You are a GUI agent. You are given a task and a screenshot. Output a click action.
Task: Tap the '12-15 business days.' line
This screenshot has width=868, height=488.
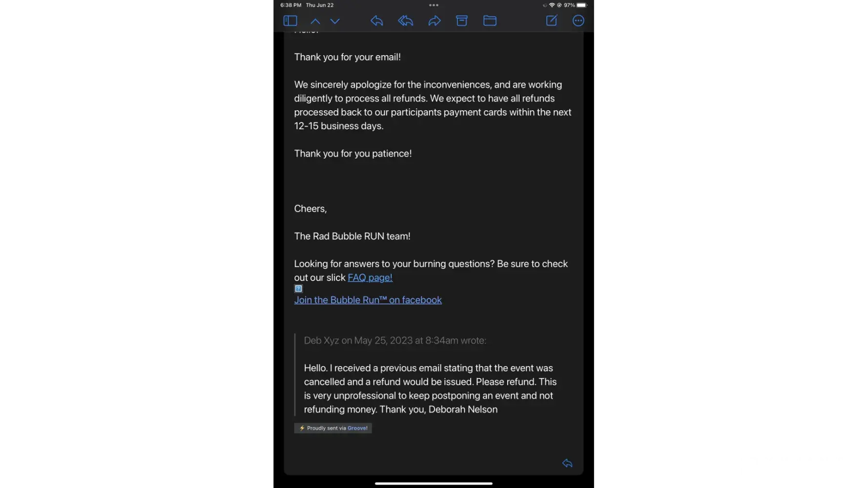(x=339, y=126)
